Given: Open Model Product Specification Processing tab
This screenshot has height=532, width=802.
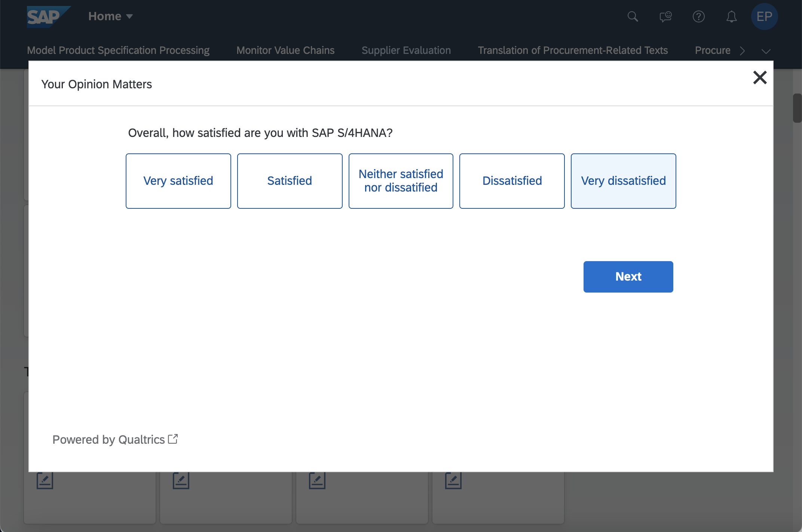Looking at the screenshot, I should (x=118, y=50).
